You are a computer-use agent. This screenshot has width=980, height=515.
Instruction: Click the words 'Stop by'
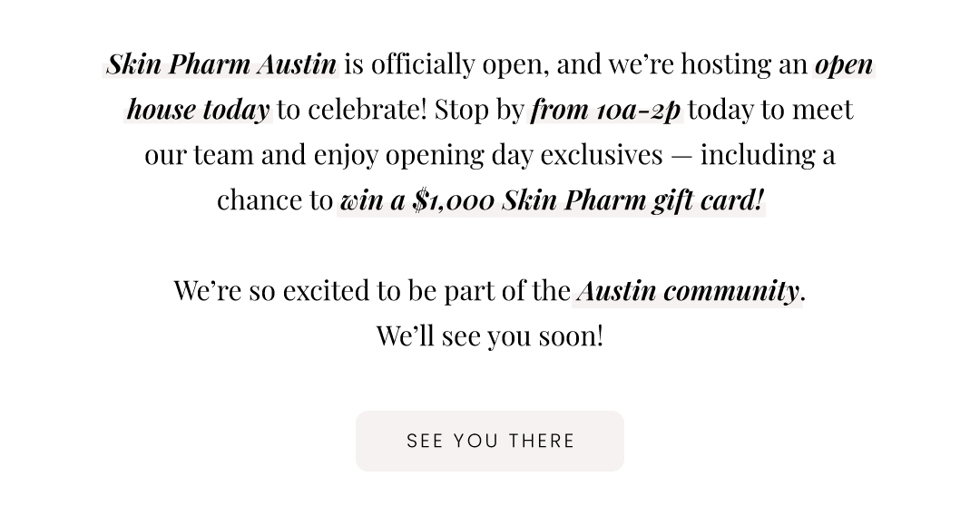coord(479,110)
